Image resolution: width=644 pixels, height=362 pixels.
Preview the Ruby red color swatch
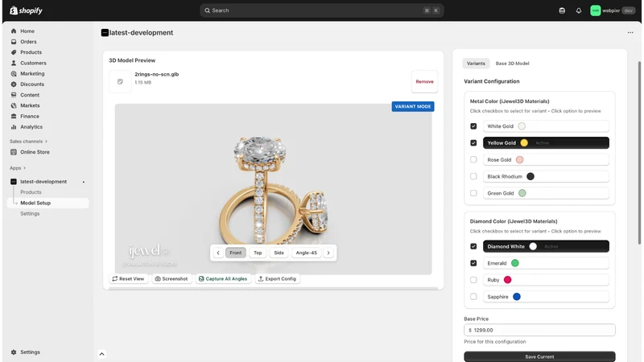(x=508, y=280)
